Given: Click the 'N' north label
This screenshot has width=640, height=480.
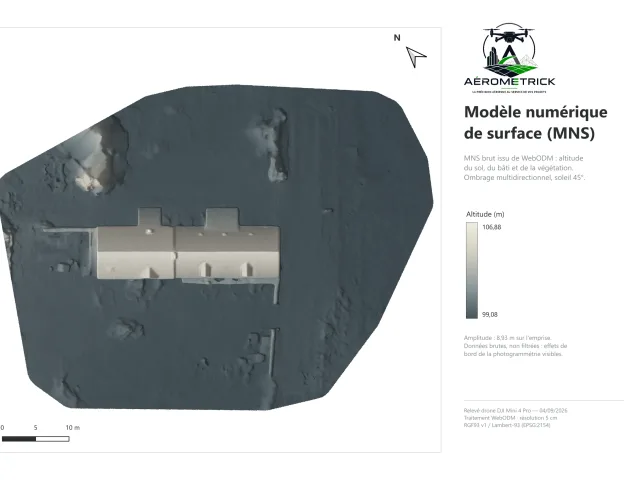Looking at the screenshot, I should (397, 38).
